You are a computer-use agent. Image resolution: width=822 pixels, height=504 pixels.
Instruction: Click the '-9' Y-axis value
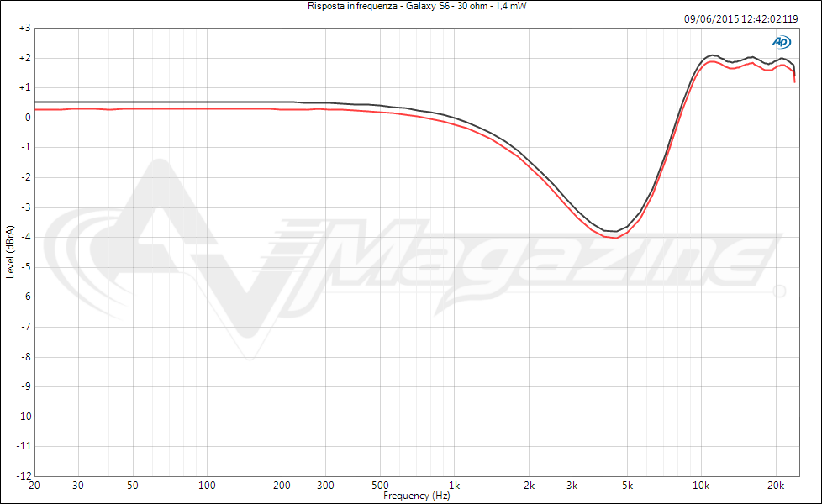click(x=26, y=386)
